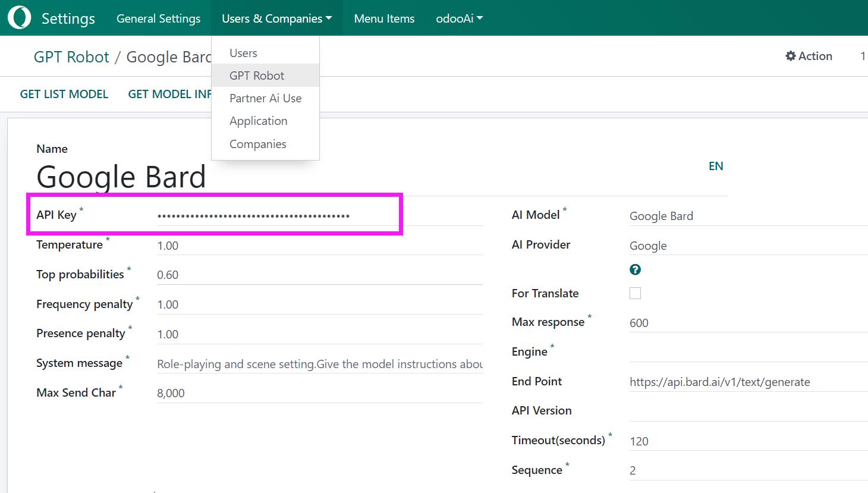Open Menu Items in top bar
The width and height of the screenshot is (868, 493).
(x=384, y=18)
